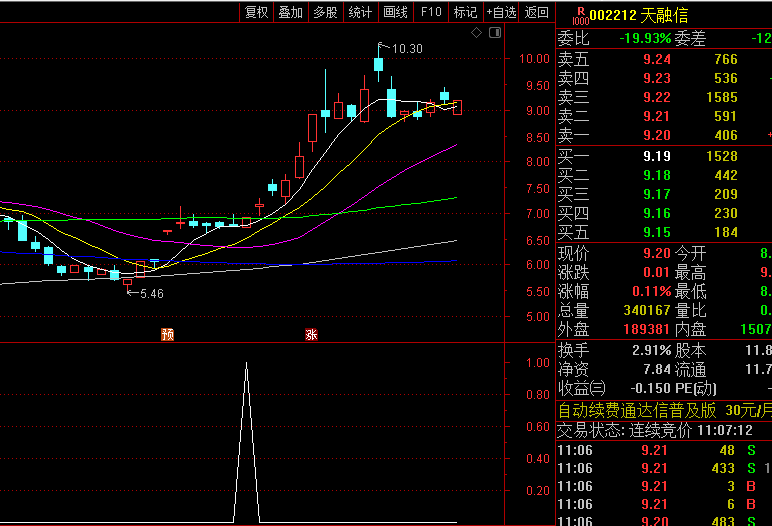Select 11:06 trade row with volume 48
Viewport: 772px width, 526px height.
[664, 451]
